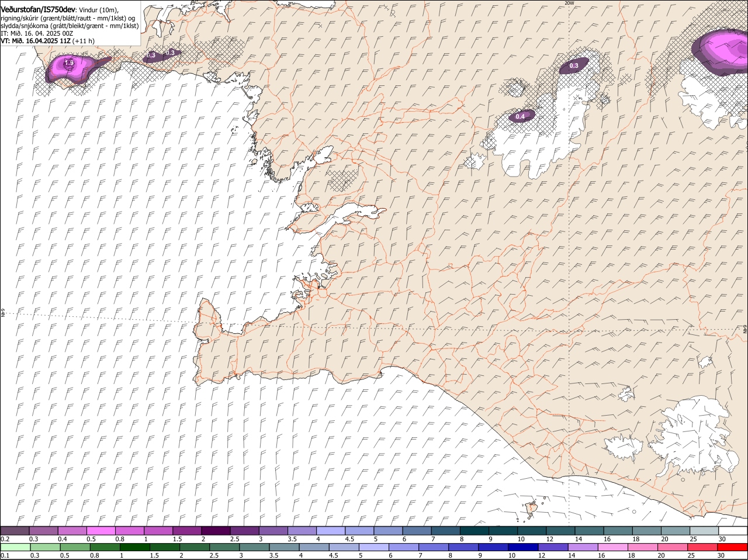748x560 pixels.
Task: Click the 12 label on the snow scale
Action: click(x=549, y=539)
